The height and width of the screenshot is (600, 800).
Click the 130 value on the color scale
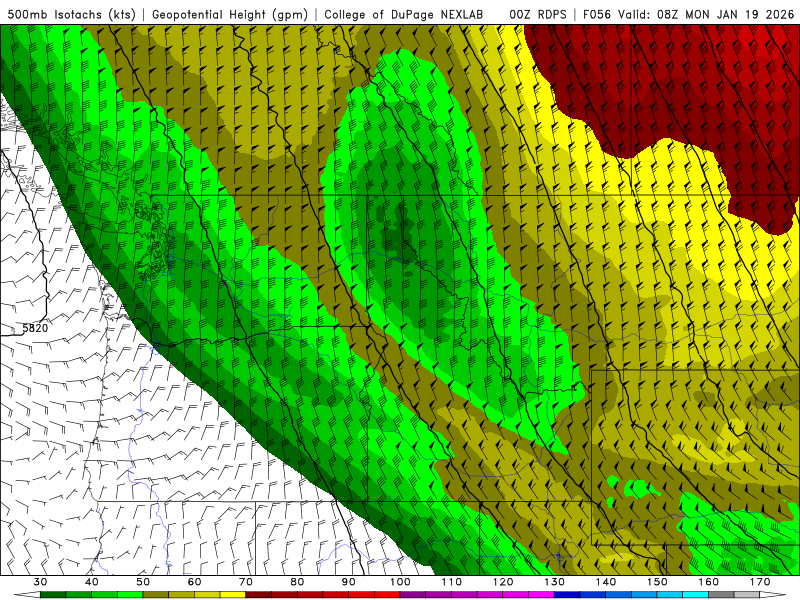point(554,582)
